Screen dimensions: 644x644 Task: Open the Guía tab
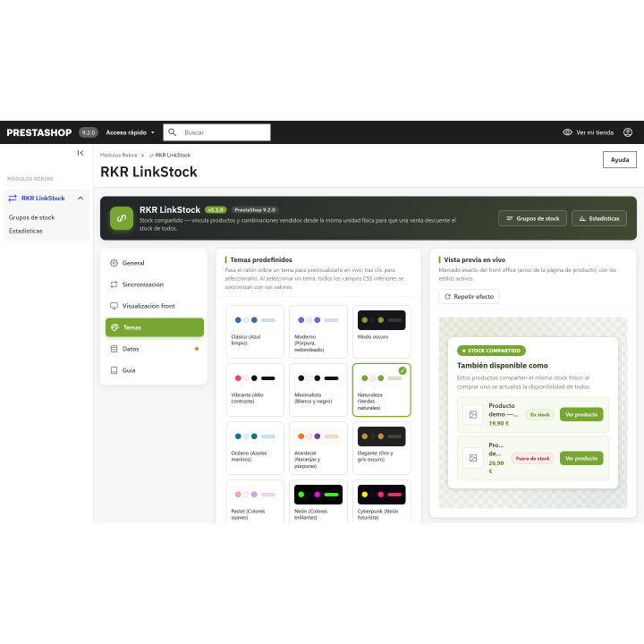tap(155, 370)
